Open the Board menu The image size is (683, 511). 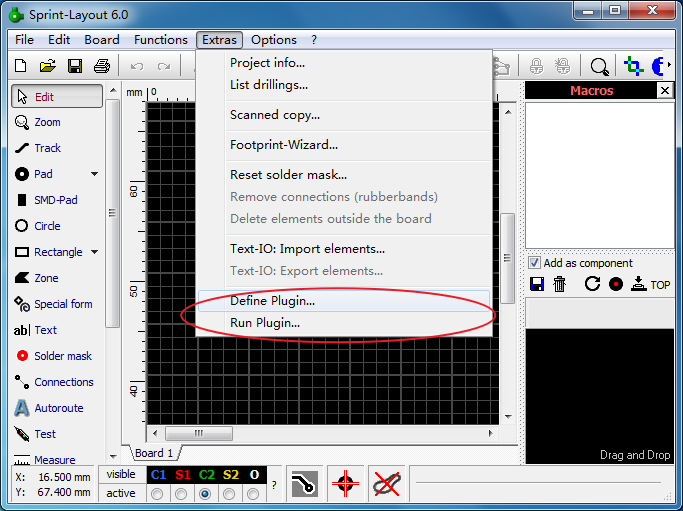pos(102,40)
